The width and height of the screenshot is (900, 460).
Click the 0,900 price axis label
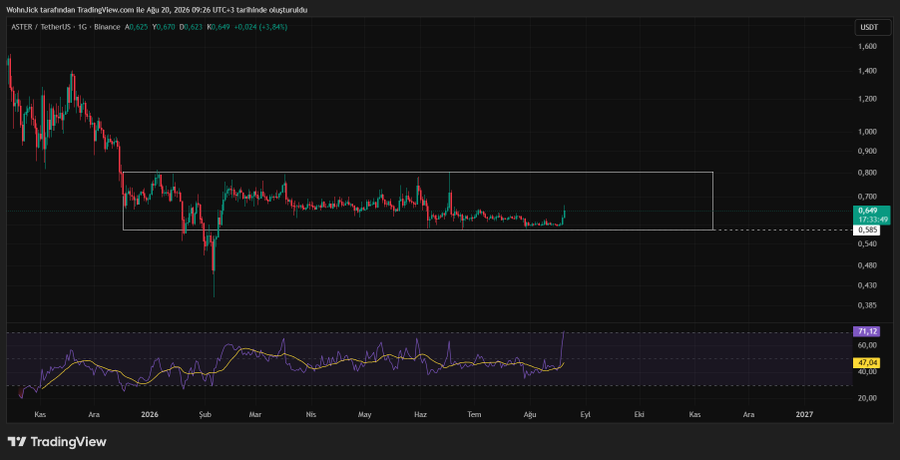pyautogui.click(x=868, y=151)
